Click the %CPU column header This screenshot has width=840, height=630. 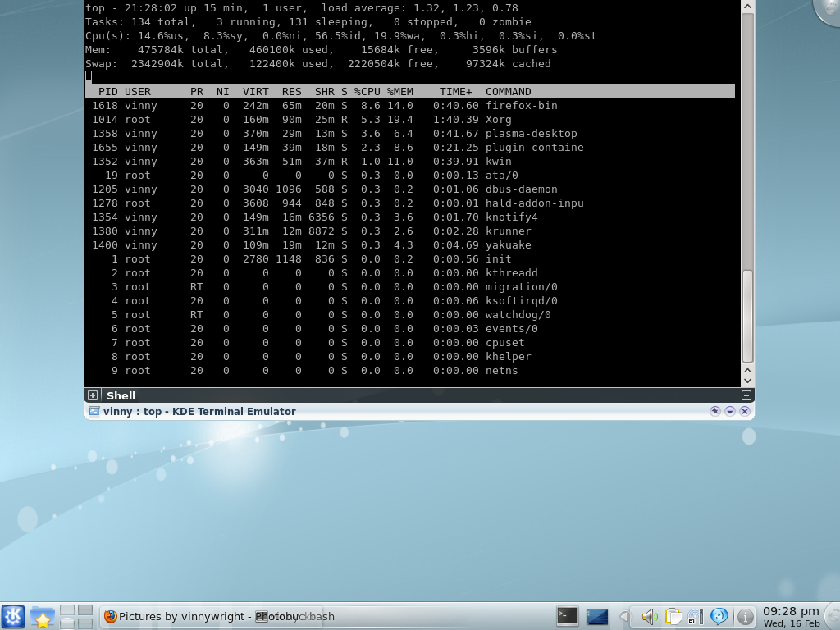(367, 92)
